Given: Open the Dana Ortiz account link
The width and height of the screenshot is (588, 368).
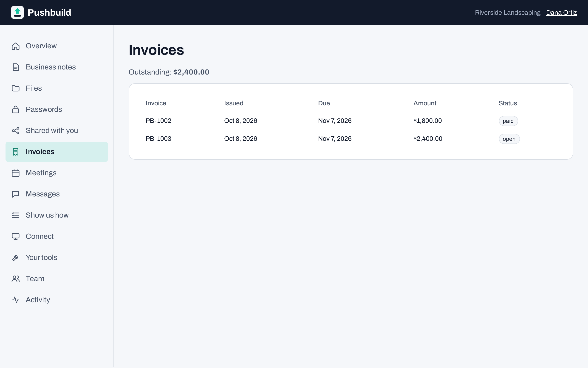Looking at the screenshot, I should tap(561, 13).
